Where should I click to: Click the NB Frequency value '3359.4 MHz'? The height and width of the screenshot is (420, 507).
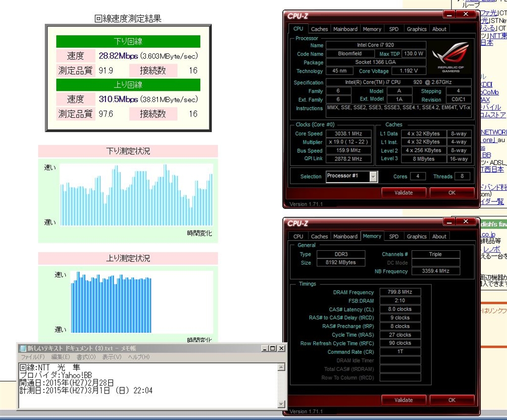tap(435, 271)
